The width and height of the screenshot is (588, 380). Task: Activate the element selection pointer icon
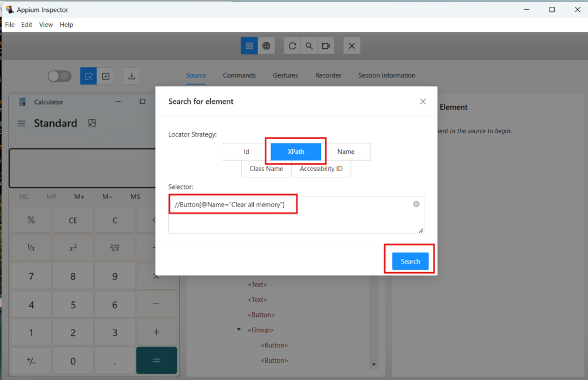point(89,75)
